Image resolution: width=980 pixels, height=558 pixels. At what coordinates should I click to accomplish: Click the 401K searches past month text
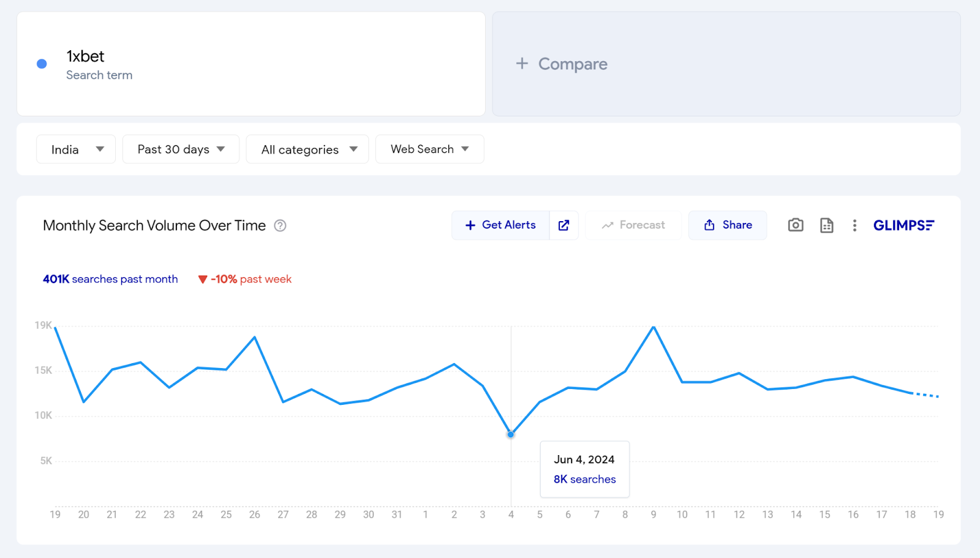pyautogui.click(x=110, y=279)
